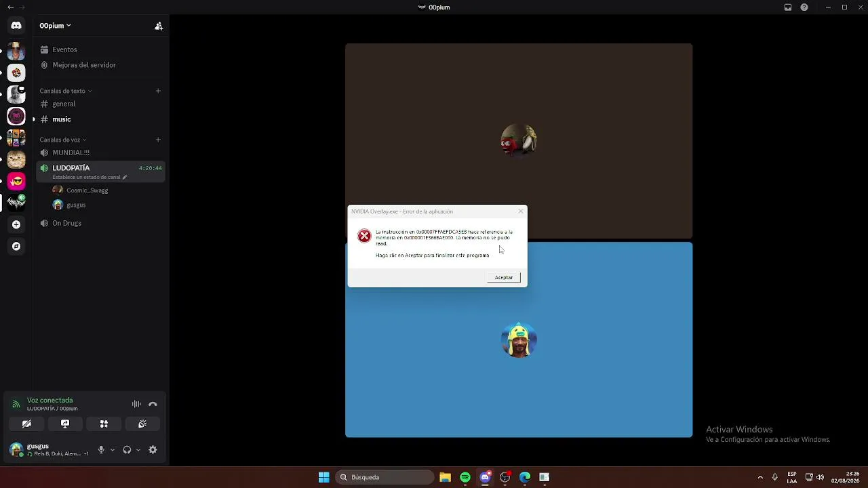Join the MUNDIAL!!! voice channel
Image resolution: width=868 pixels, height=488 pixels.
tap(100, 152)
